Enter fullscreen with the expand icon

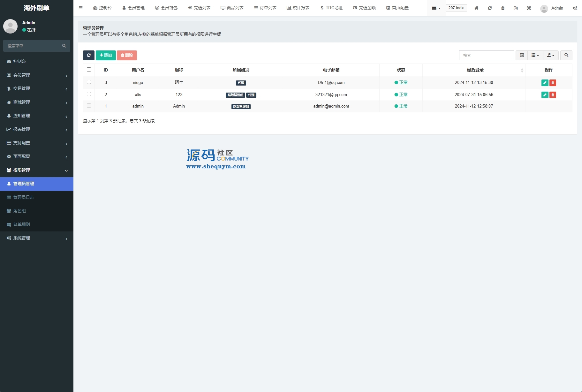coord(529,8)
